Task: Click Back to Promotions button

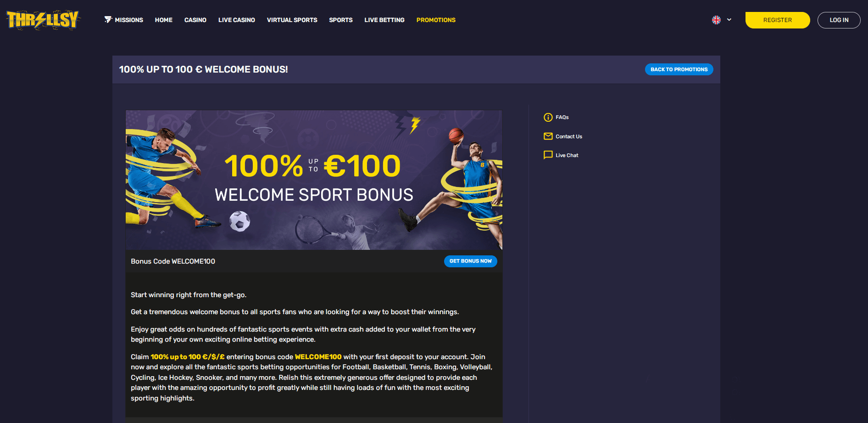Action: pos(679,69)
